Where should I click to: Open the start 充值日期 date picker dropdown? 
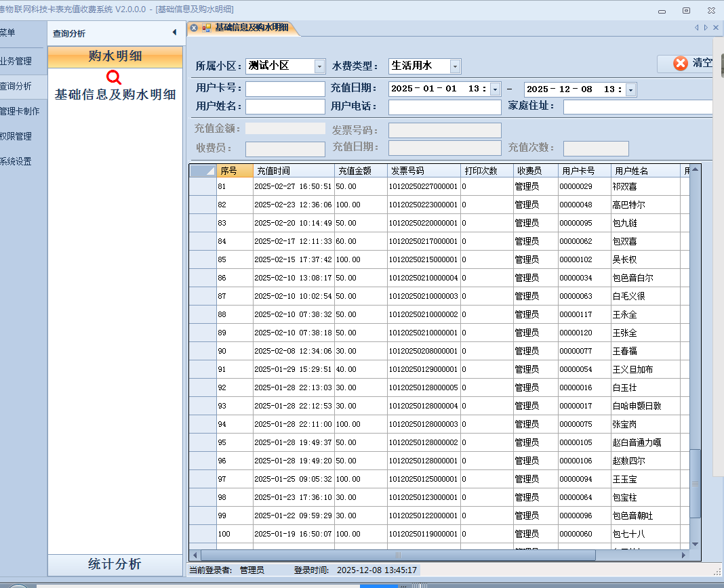(x=495, y=89)
